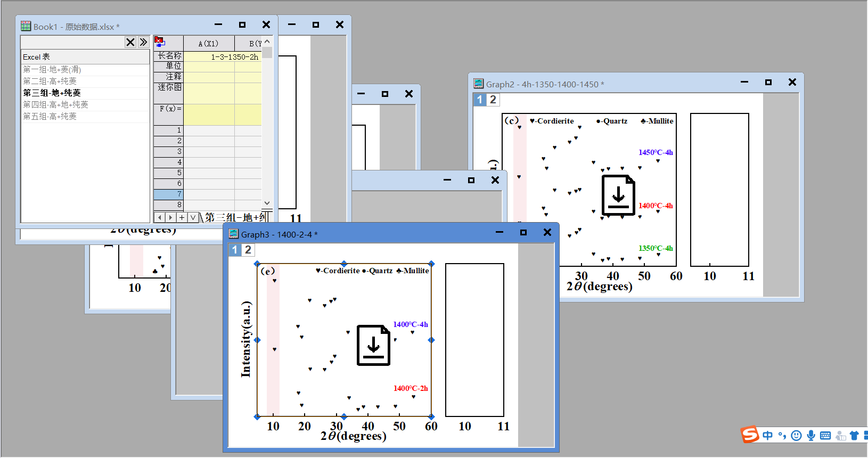This screenshot has height=458, width=868.
Task: Select the 第三组-地+纯 sheet tab in Book1
Action: pos(235,217)
